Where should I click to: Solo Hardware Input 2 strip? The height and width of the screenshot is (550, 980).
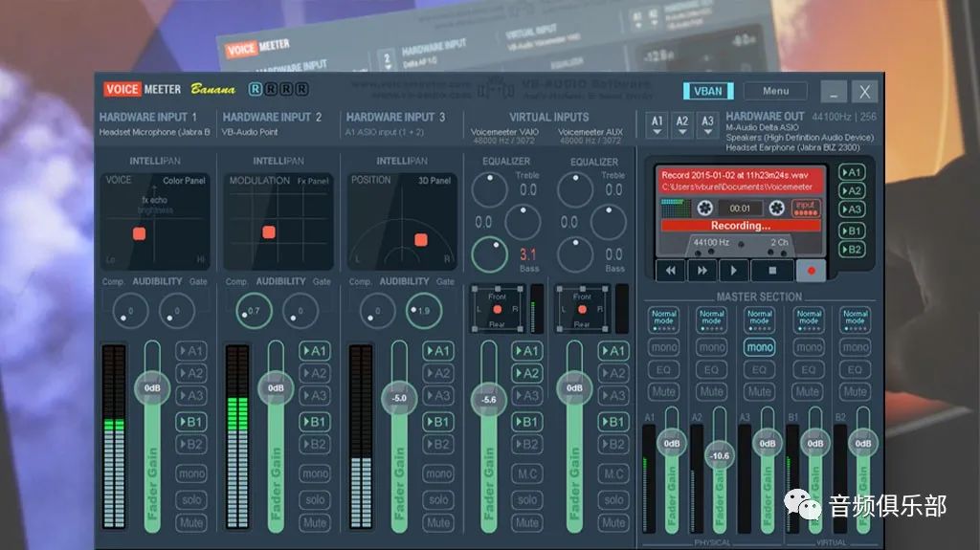pyautogui.click(x=315, y=499)
